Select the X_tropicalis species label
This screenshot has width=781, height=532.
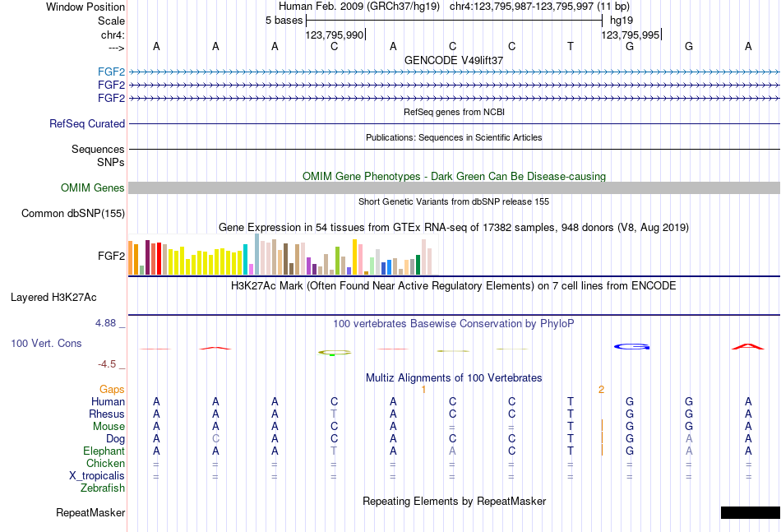tap(97, 476)
